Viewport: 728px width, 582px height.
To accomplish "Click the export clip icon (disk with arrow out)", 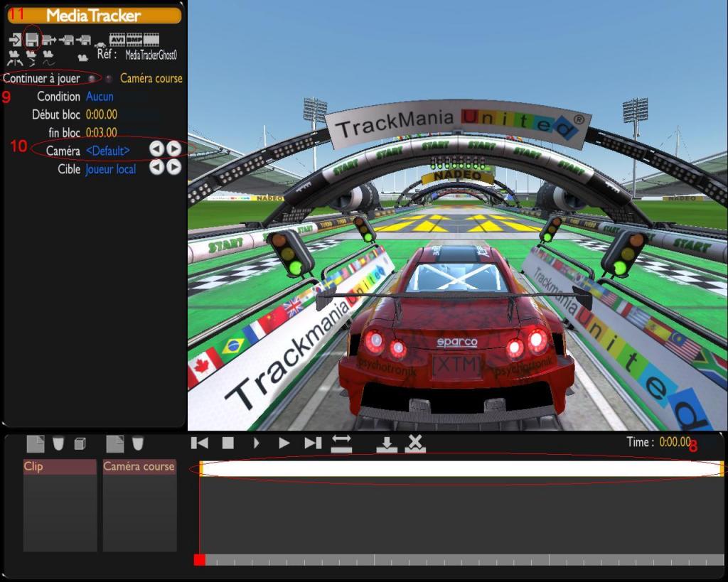I will pyautogui.click(x=49, y=40).
